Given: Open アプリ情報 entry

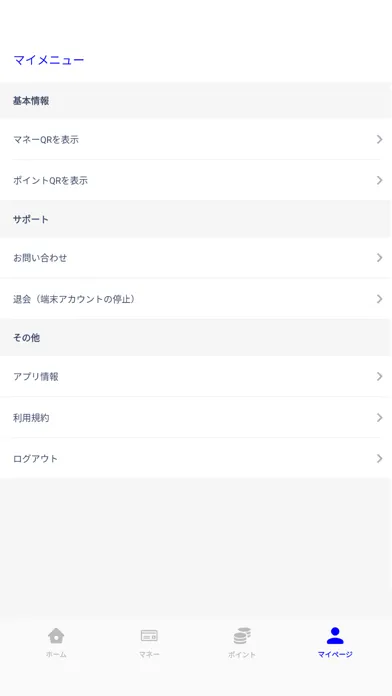Looking at the screenshot, I should (196, 376).
